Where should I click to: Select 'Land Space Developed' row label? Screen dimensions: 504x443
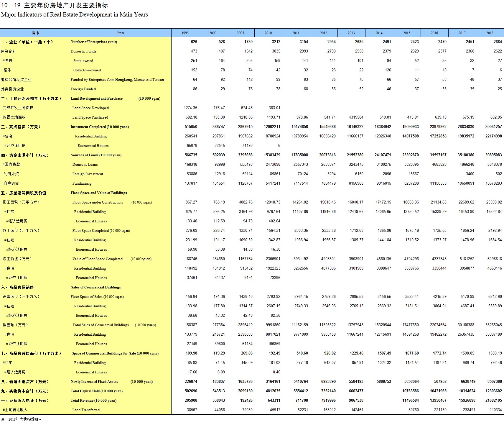pos(90,108)
